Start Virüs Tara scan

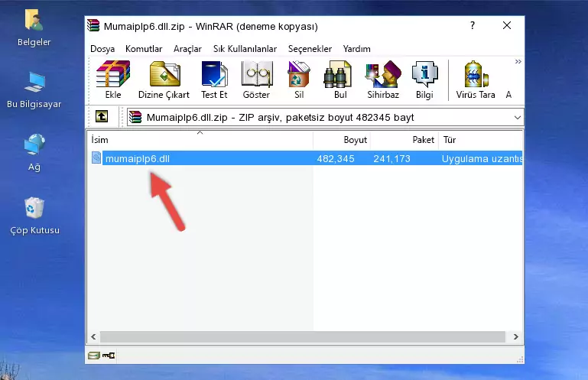(476, 80)
